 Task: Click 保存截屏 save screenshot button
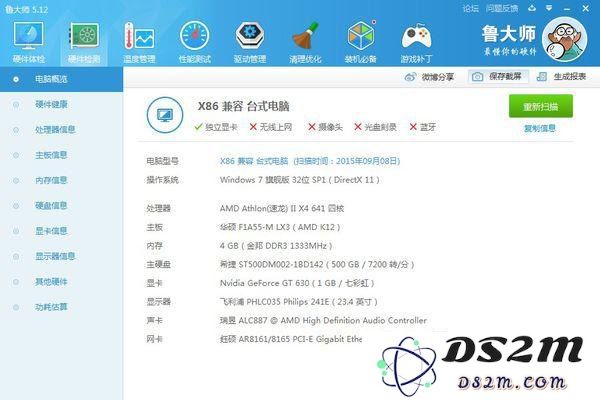pyautogui.click(x=498, y=77)
